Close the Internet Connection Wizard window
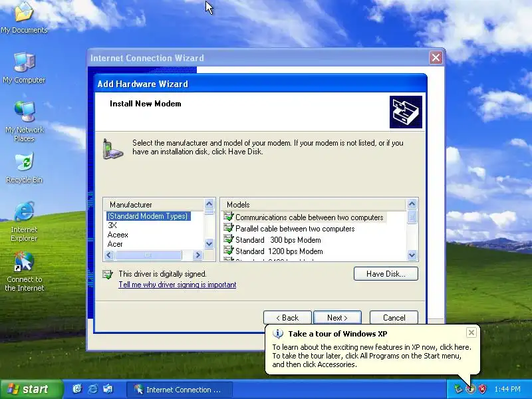 (x=436, y=58)
